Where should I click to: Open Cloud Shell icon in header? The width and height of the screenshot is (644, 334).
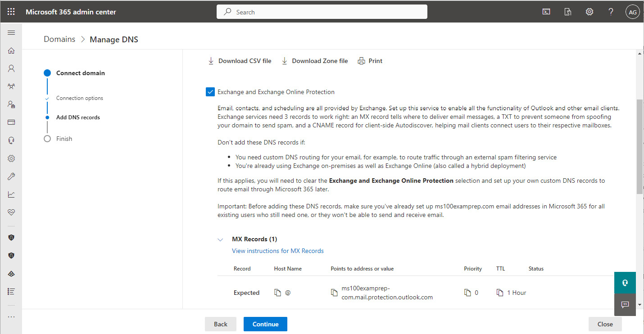coord(546,12)
